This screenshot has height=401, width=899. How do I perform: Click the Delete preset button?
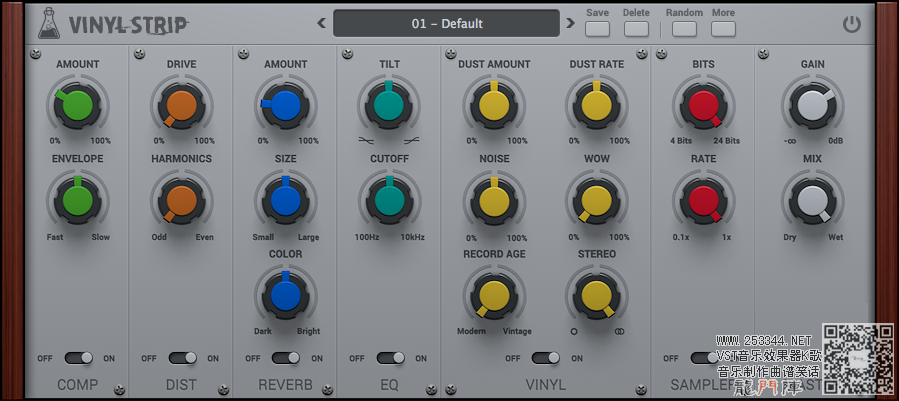coord(636,29)
